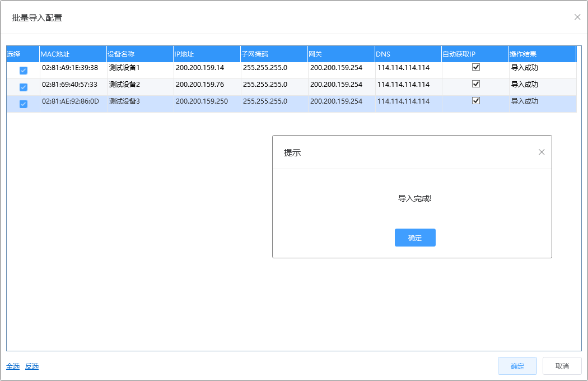Click the 全选 link
588x381 pixels.
(x=13, y=366)
